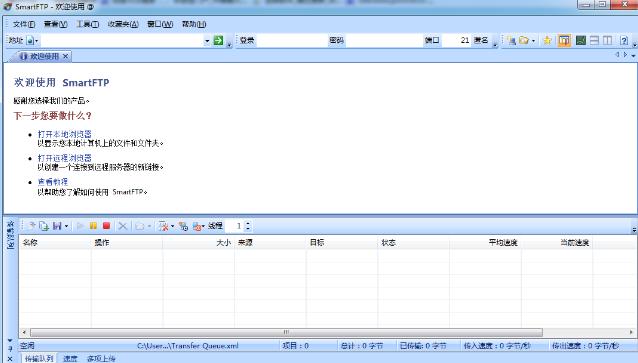The height and width of the screenshot is (363, 638).
Task: Click the tab scroll right arrow
Action: click(x=625, y=55)
